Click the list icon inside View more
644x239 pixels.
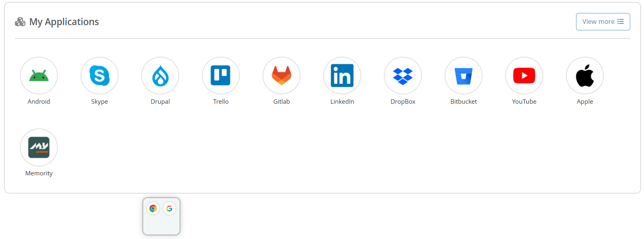click(x=621, y=22)
